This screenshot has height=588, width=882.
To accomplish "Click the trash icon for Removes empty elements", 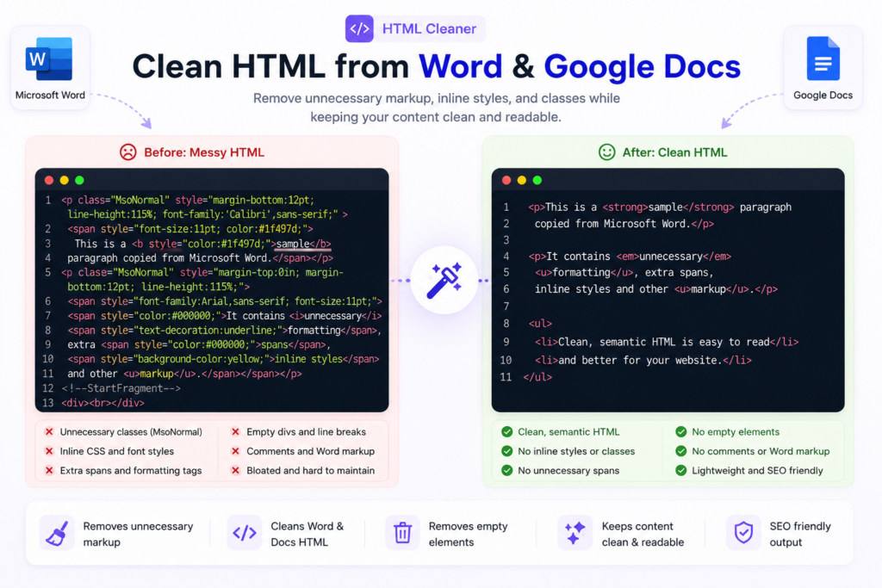I will [x=402, y=533].
